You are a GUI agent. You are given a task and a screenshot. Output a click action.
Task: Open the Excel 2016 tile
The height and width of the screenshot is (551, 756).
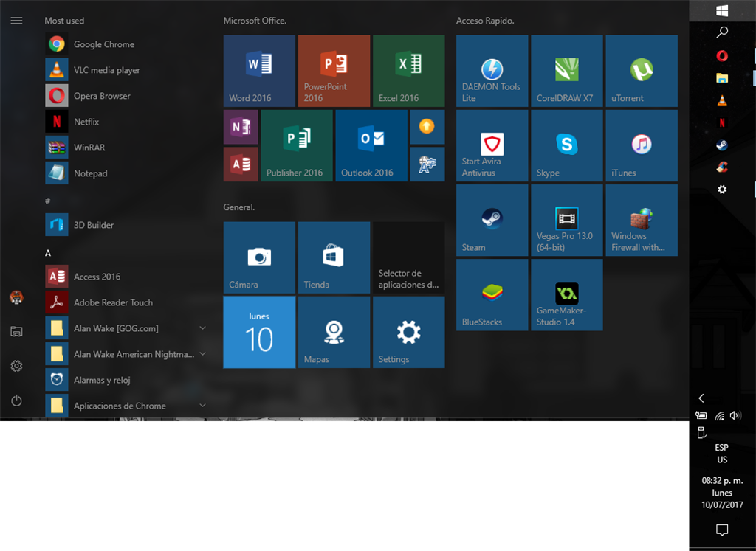pyautogui.click(x=409, y=71)
